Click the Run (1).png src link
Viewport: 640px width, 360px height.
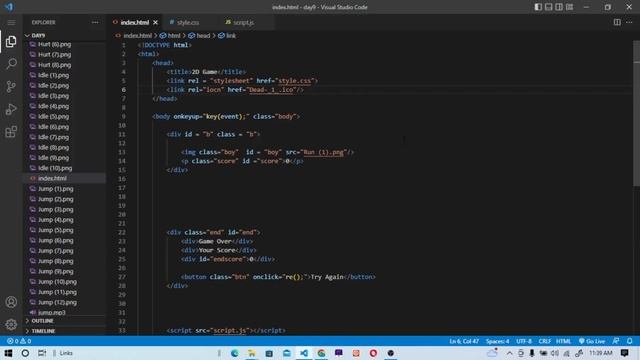pos(324,152)
